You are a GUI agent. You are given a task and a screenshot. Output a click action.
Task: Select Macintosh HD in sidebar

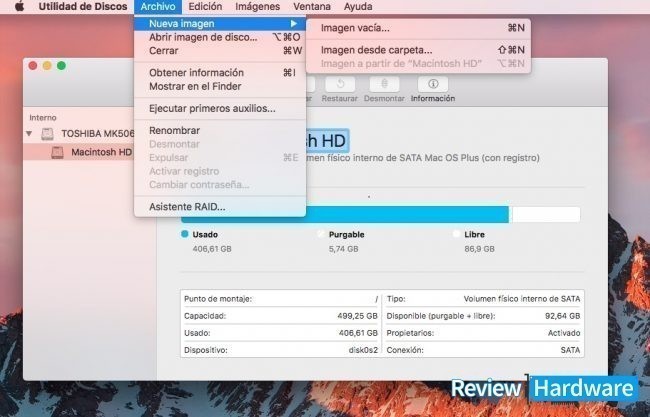click(79, 152)
